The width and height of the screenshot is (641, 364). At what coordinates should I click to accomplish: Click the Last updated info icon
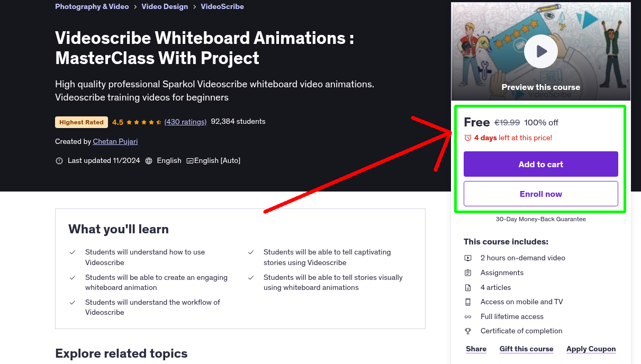pyautogui.click(x=59, y=160)
